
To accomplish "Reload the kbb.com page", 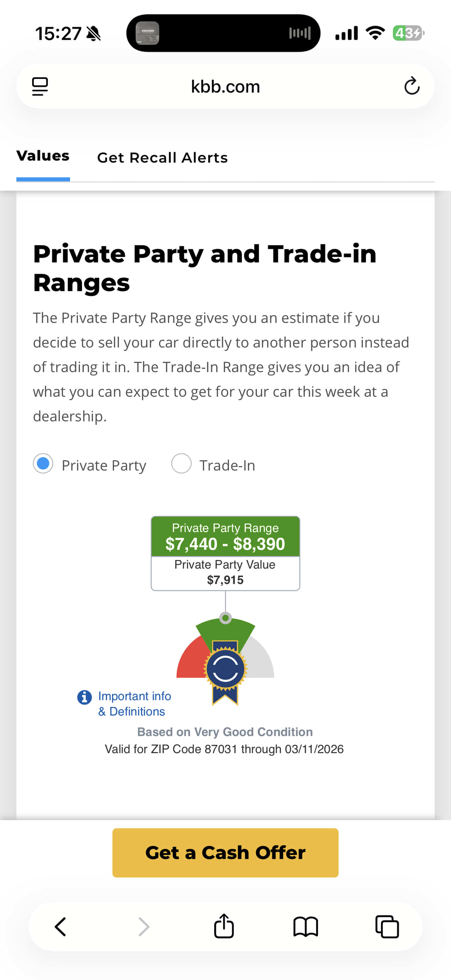I will click(412, 86).
